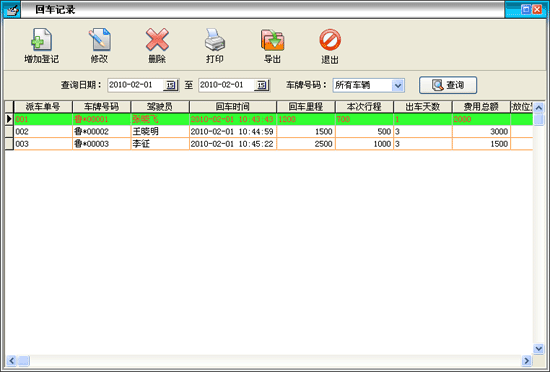Click driver cell 李征

(x=160, y=144)
